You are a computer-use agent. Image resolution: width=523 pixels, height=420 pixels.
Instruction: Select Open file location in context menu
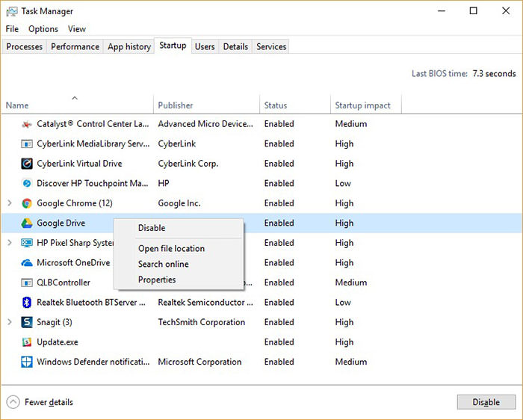tap(171, 249)
